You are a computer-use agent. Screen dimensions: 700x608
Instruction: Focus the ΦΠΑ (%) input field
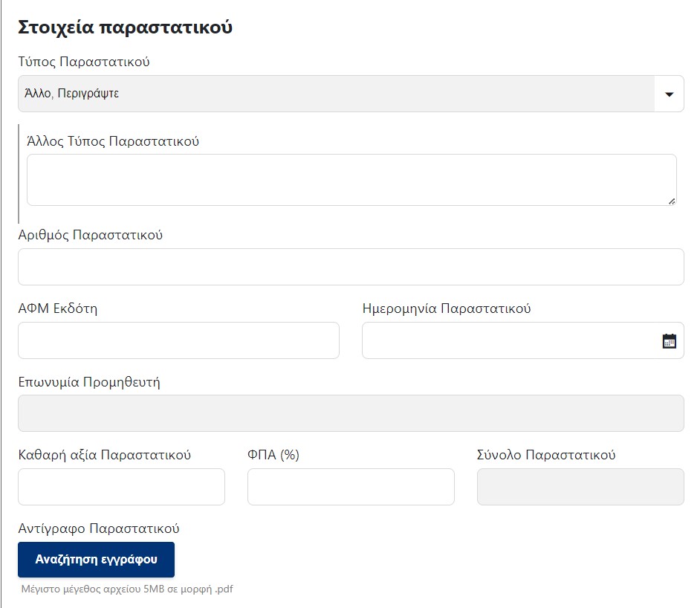[351, 487]
